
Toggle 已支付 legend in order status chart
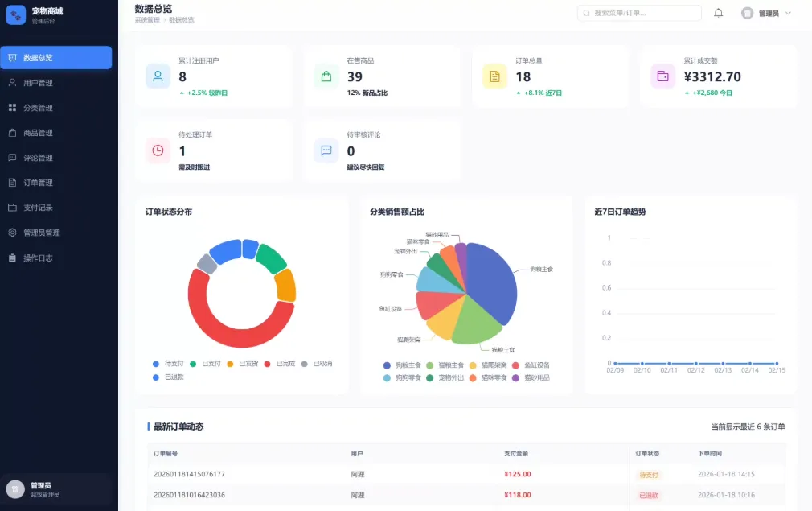tap(206, 363)
